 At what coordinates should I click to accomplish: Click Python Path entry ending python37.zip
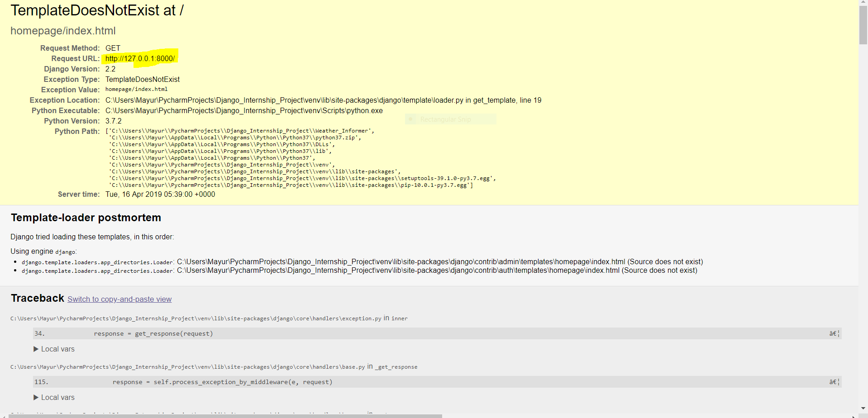pos(235,138)
